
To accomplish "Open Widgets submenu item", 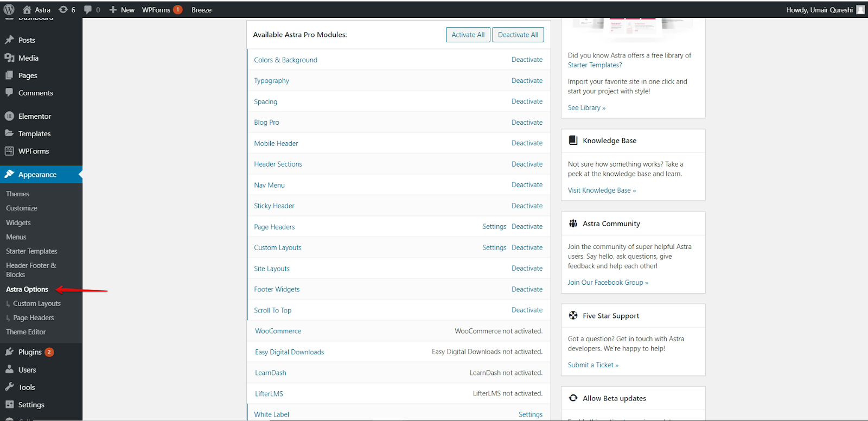I will click(18, 222).
